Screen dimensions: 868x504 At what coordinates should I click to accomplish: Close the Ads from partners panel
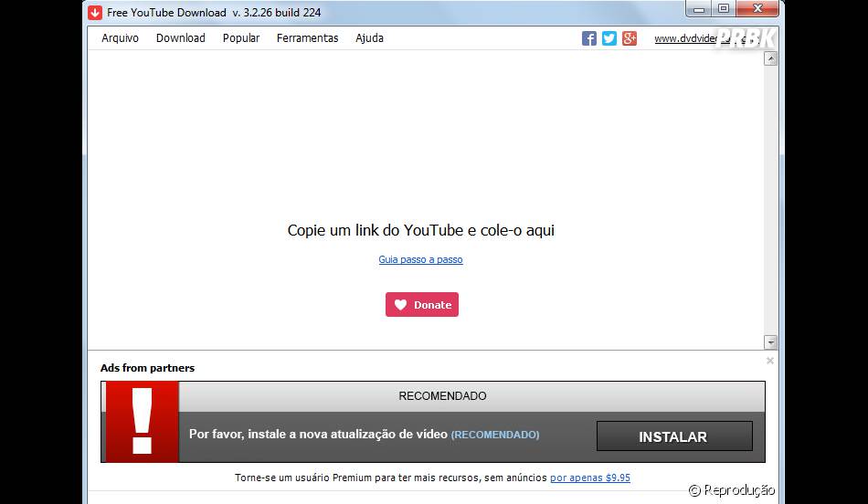coord(770,361)
